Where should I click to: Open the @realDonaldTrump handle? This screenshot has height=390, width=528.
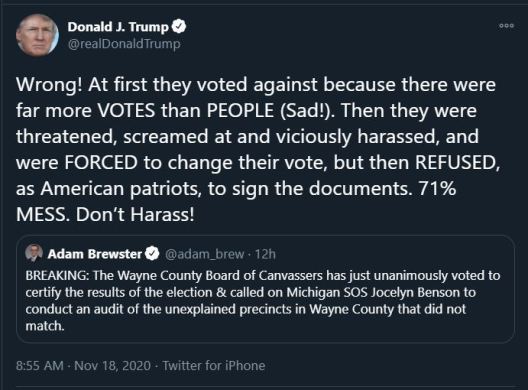124,44
